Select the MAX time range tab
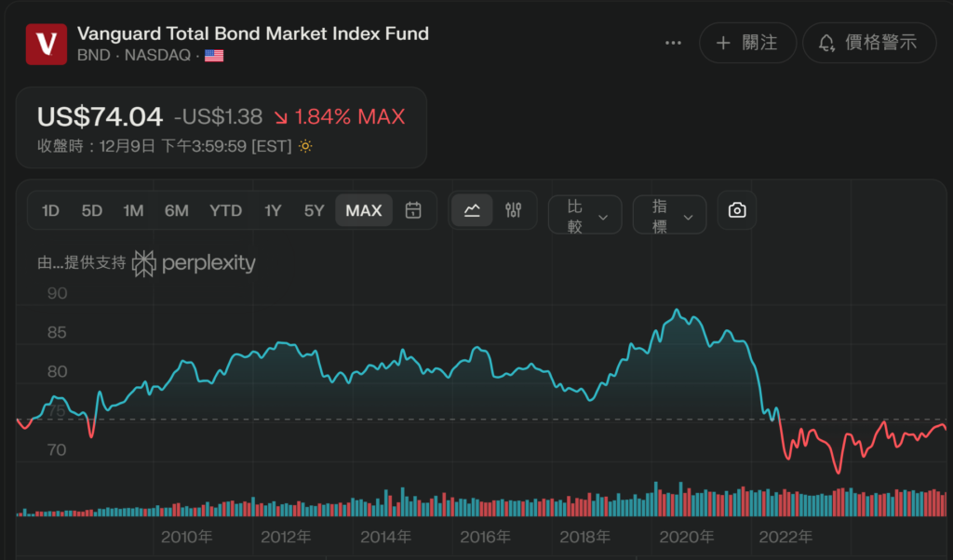Image resolution: width=953 pixels, height=560 pixels. click(364, 210)
